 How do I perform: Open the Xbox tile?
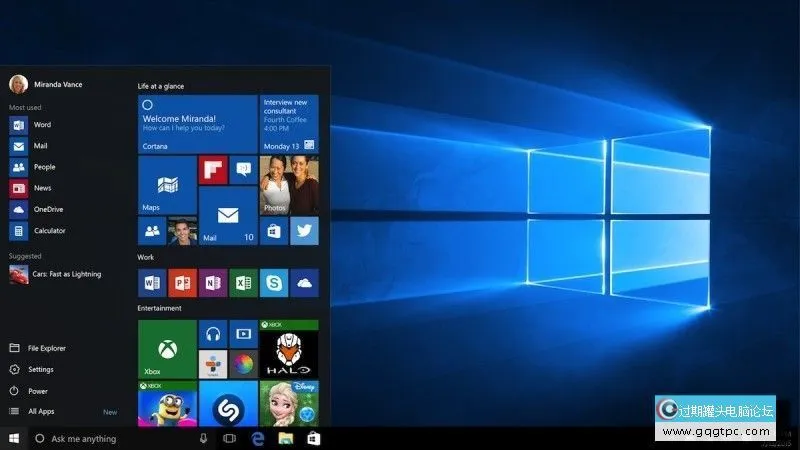pyautogui.click(x=167, y=348)
